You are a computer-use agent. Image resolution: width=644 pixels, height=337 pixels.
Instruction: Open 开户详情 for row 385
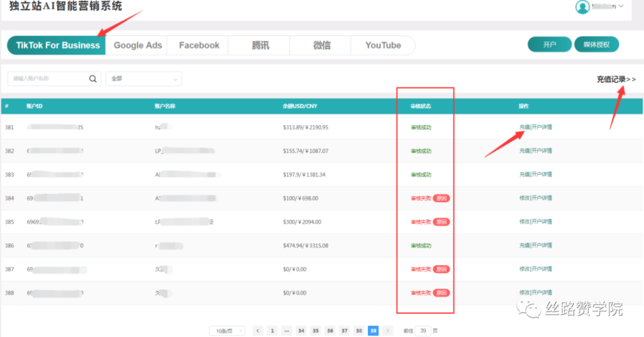(541, 222)
